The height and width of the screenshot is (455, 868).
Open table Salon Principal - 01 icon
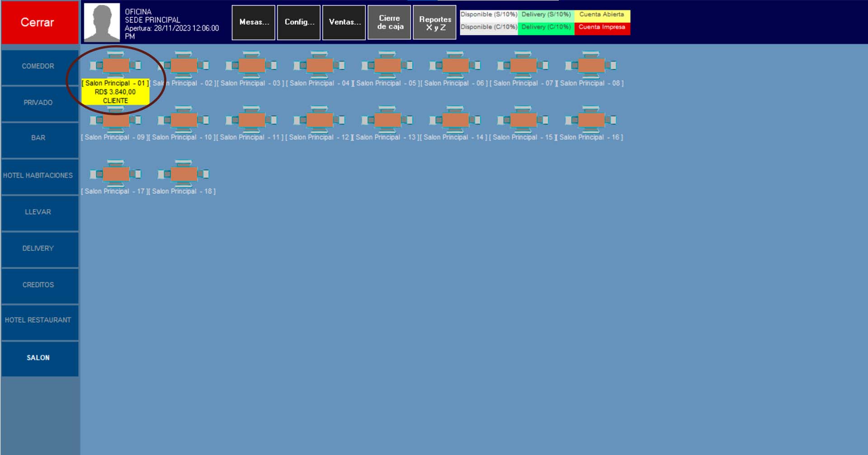(x=115, y=66)
